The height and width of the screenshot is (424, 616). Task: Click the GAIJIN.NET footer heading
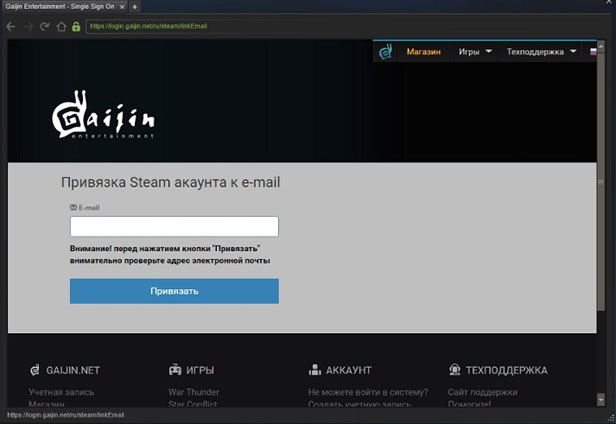73,370
